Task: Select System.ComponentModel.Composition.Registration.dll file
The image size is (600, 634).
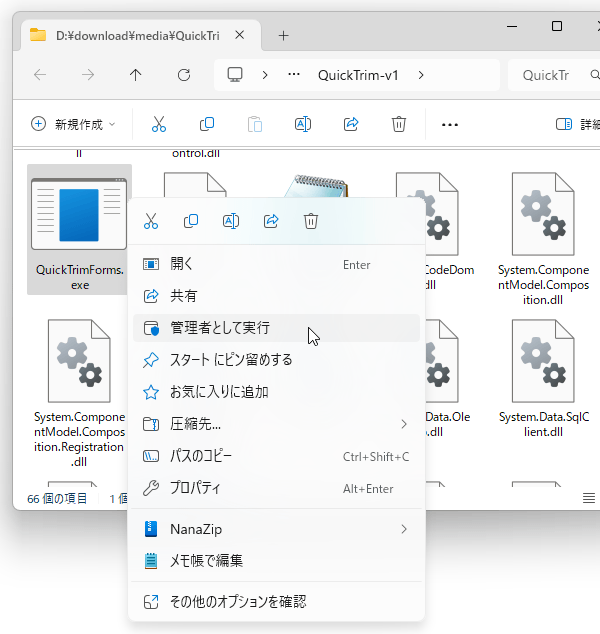Action: tap(79, 393)
